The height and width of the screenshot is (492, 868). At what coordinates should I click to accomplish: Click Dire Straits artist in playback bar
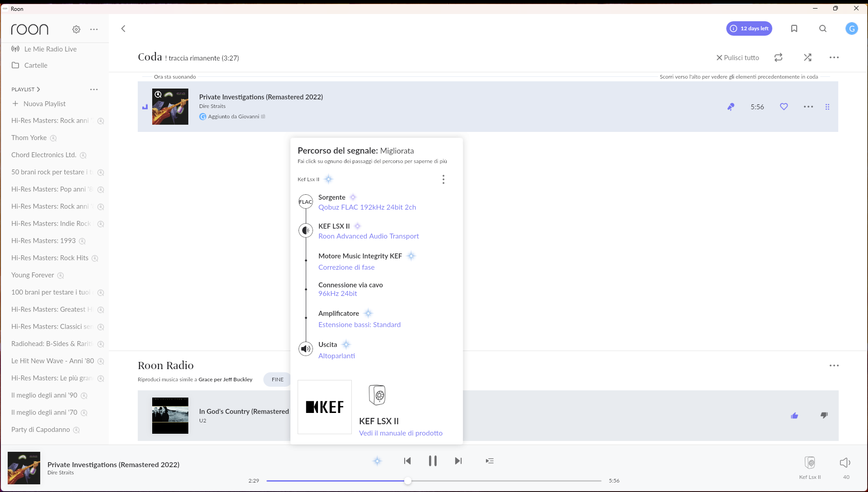[x=61, y=473]
